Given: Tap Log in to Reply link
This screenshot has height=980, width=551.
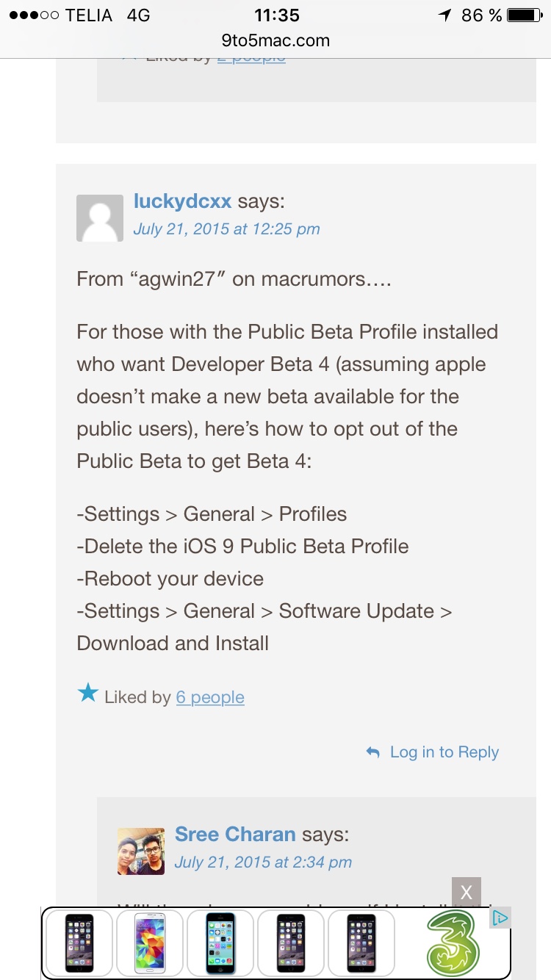Looking at the screenshot, I should [444, 752].
